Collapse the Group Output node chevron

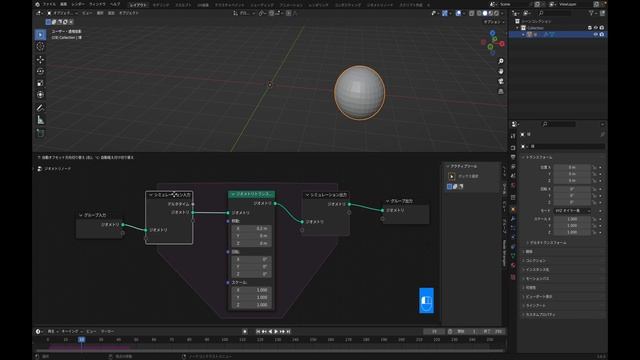pos(387,201)
